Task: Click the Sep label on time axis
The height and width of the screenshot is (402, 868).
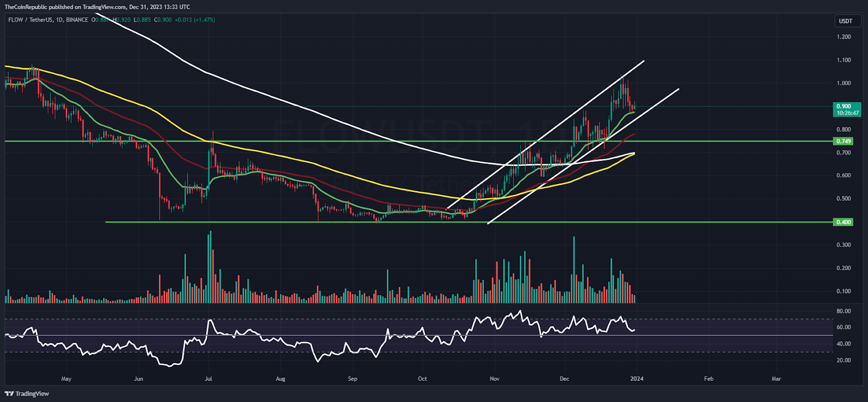Action: 353,379
